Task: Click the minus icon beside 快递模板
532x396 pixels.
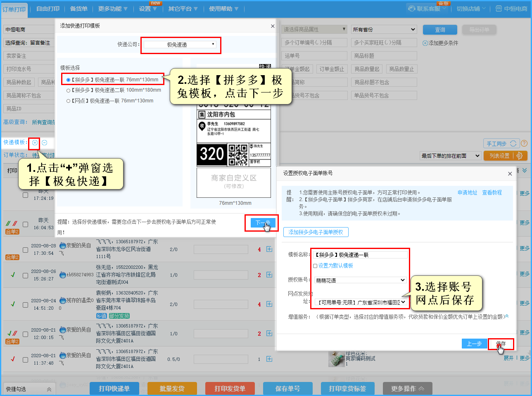Action: [x=44, y=143]
